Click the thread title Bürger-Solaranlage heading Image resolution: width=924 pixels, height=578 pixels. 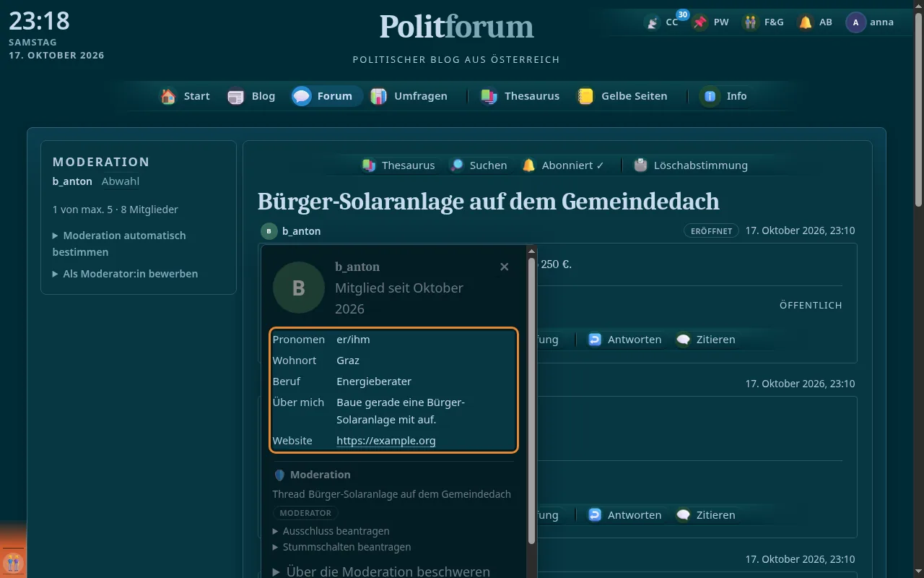[x=488, y=200]
